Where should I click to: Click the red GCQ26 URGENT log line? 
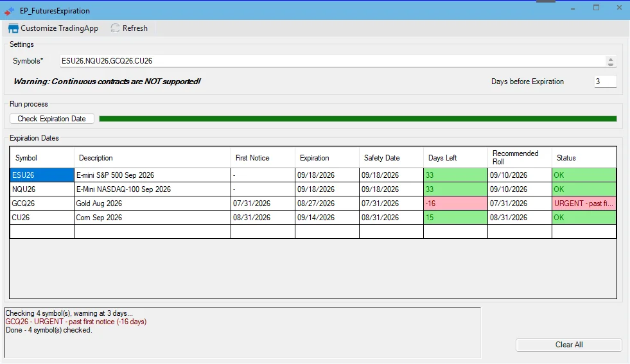(76, 322)
